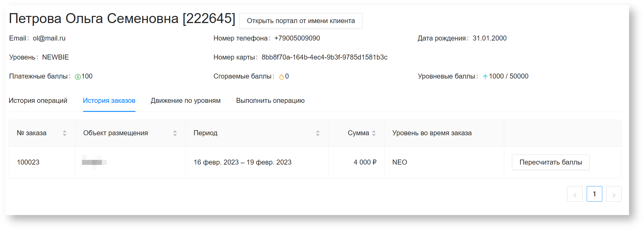Select the Выполнить операцию tab

point(270,101)
